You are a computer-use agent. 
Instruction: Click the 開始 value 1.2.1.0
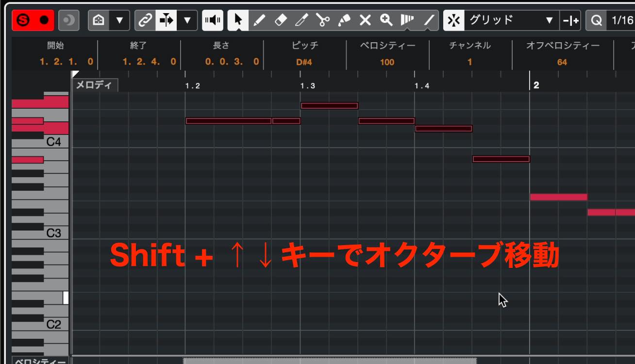pos(67,62)
